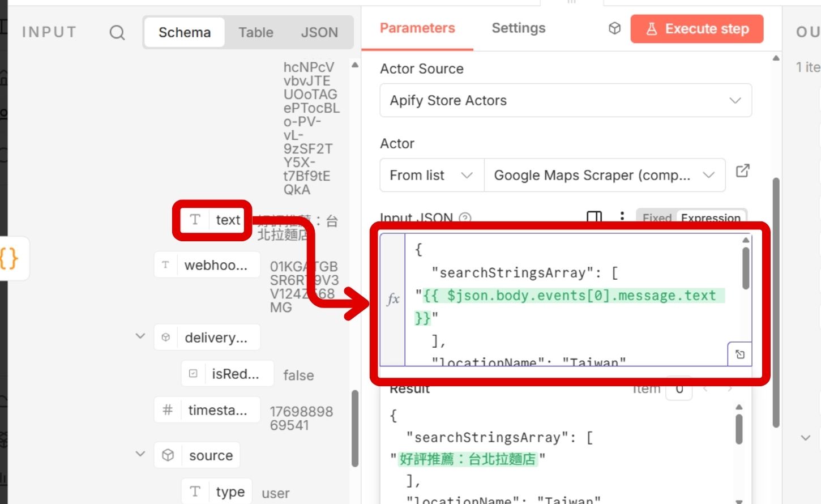The width and height of the screenshot is (821, 504).
Task: Click the search icon in INPUT panel
Action: [117, 33]
